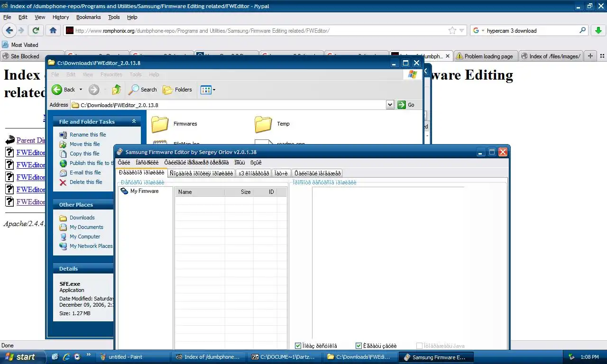Image resolution: width=607 pixels, height=364 pixels.
Task: Toggle the checked checkbox left of Java option
Action: 359,346
